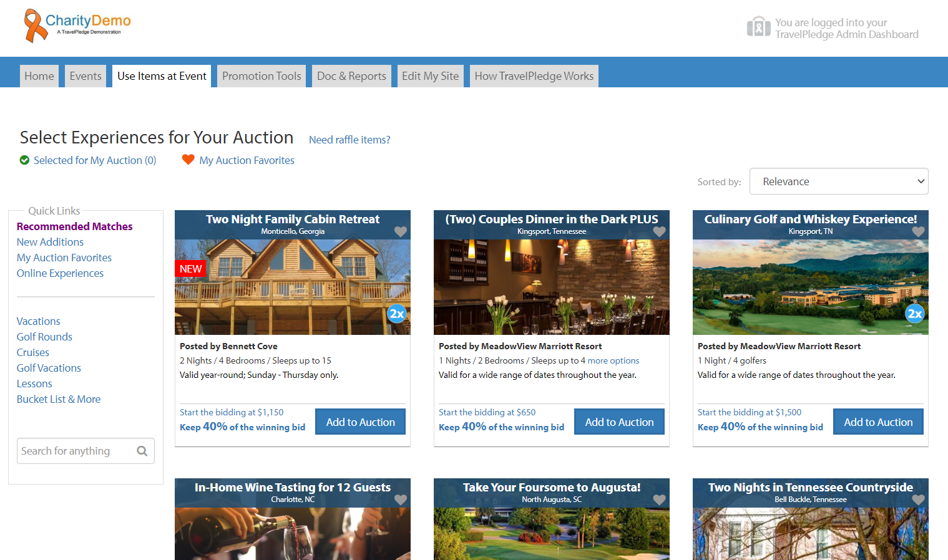Click the search magnifier icon
This screenshot has height=560, width=948.
[x=142, y=451]
